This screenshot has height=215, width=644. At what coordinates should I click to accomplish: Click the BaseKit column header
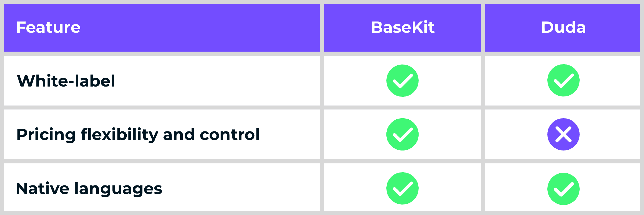(x=402, y=27)
